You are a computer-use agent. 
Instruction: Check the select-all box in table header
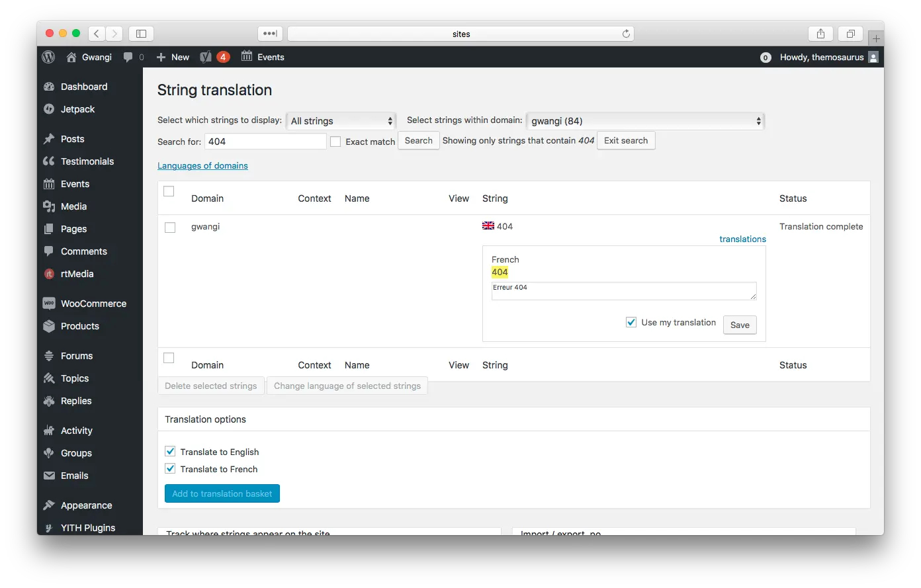click(x=169, y=191)
